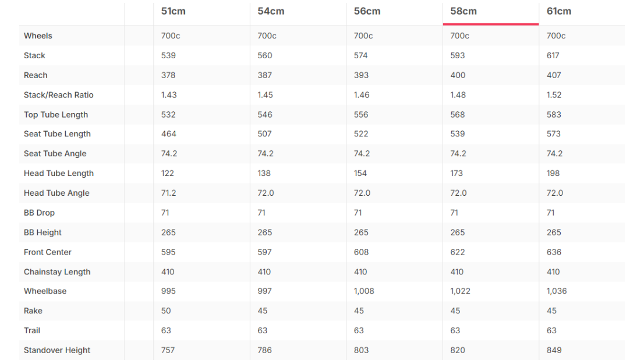Click the 61cm Wheelbase value 1,036
This screenshot has width=644, height=363.
coord(557,291)
